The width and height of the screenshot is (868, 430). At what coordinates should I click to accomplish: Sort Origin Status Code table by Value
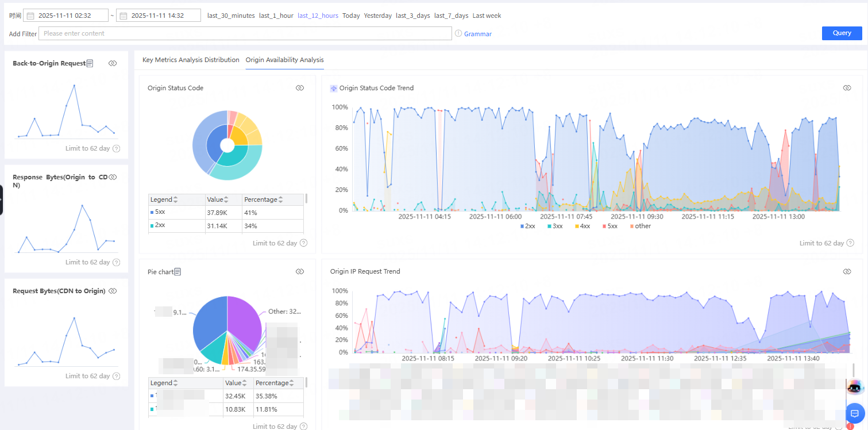coord(226,199)
